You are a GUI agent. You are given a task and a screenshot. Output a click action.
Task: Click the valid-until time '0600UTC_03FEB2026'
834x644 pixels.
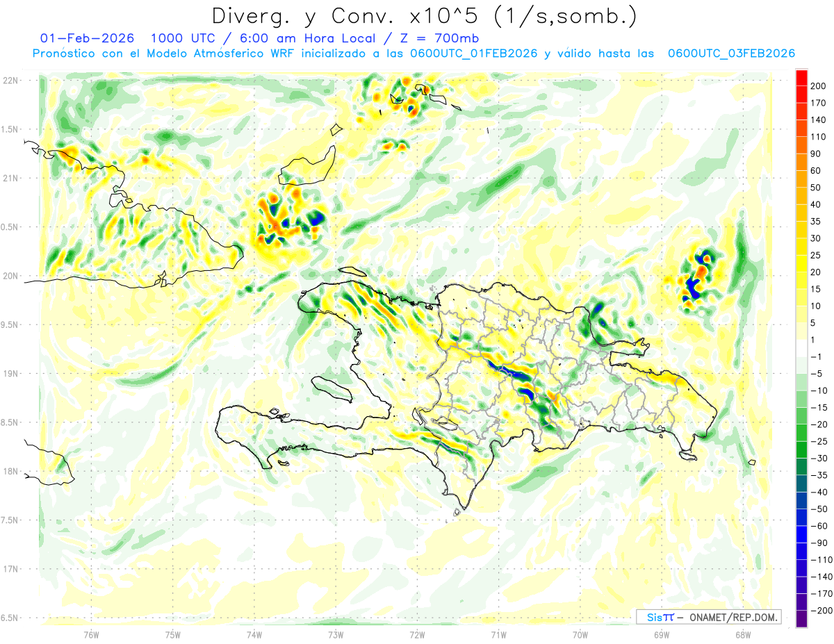(x=731, y=53)
